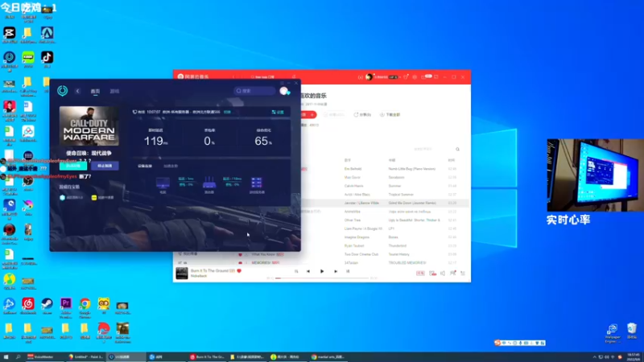The image size is (644, 362).
Task: Click the Call of Duty Modern Warfare cover
Action: [x=89, y=126]
